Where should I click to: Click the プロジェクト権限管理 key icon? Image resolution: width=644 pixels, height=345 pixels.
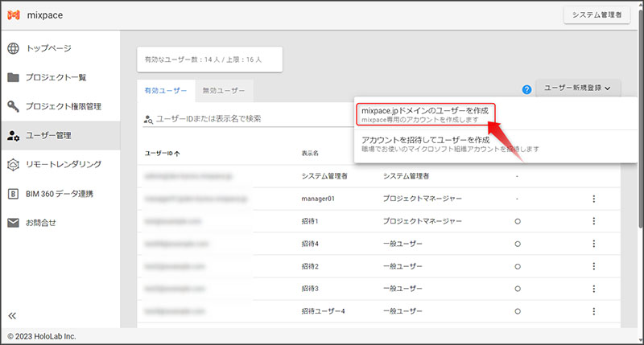pyautogui.click(x=13, y=106)
